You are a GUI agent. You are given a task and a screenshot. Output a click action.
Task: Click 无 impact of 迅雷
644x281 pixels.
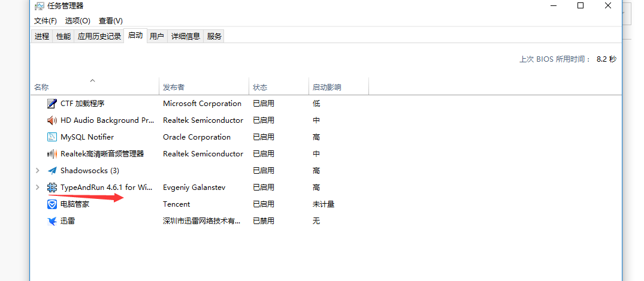pos(316,221)
